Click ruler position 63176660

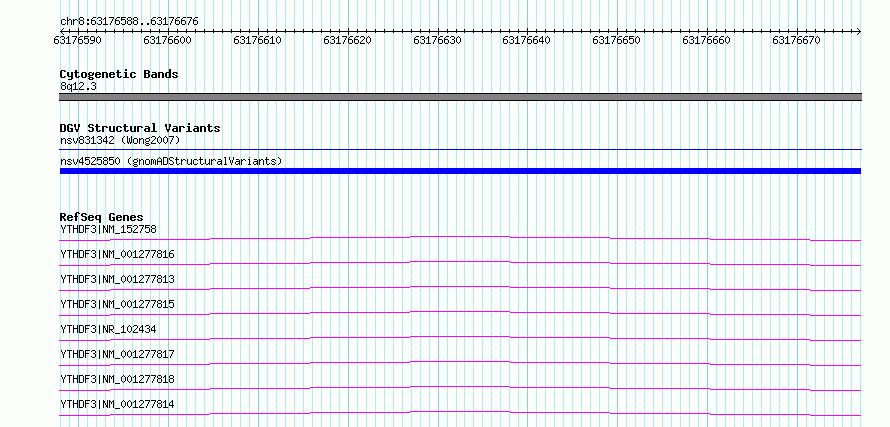tap(707, 40)
